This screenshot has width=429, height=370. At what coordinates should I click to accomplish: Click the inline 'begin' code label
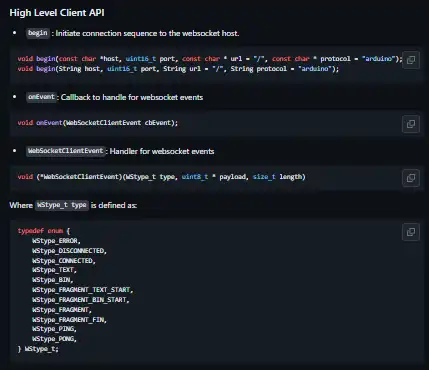coord(38,33)
